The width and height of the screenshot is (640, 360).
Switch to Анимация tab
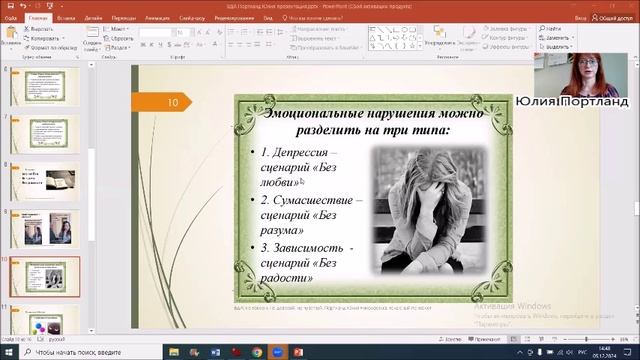157,18
